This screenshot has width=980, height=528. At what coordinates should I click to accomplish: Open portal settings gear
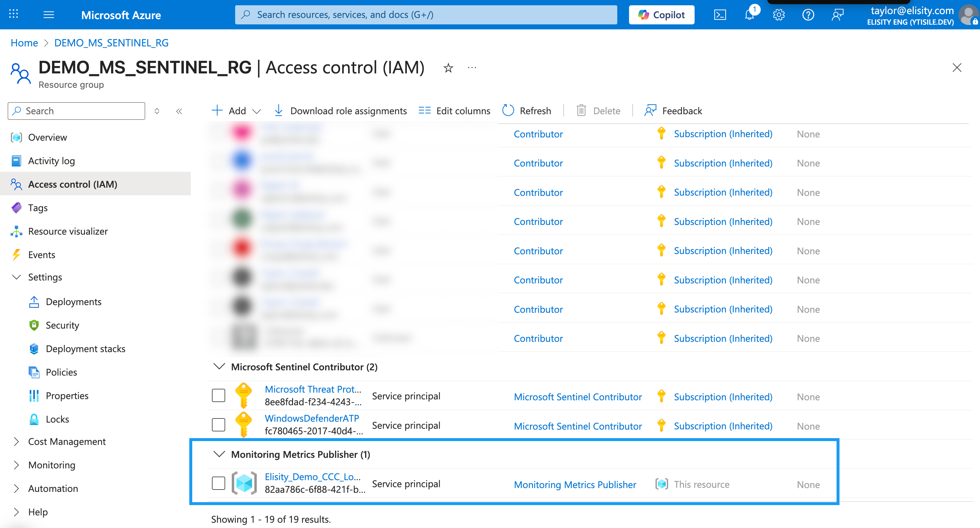pyautogui.click(x=778, y=14)
